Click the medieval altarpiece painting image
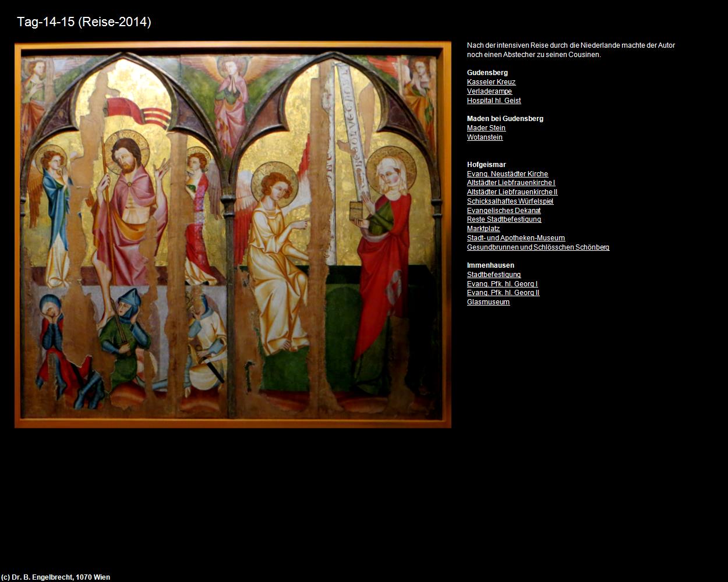Image resolution: width=728 pixels, height=582 pixels. pos(233,235)
